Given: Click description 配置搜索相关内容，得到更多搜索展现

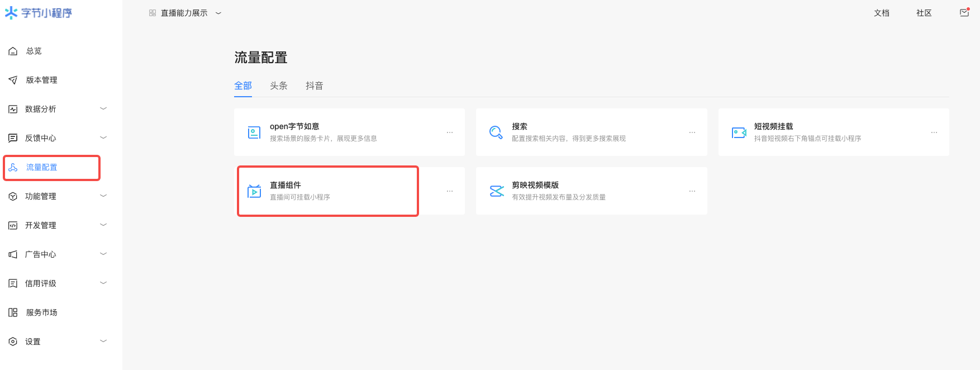Looking at the screenshot, I should click(569, 139).
